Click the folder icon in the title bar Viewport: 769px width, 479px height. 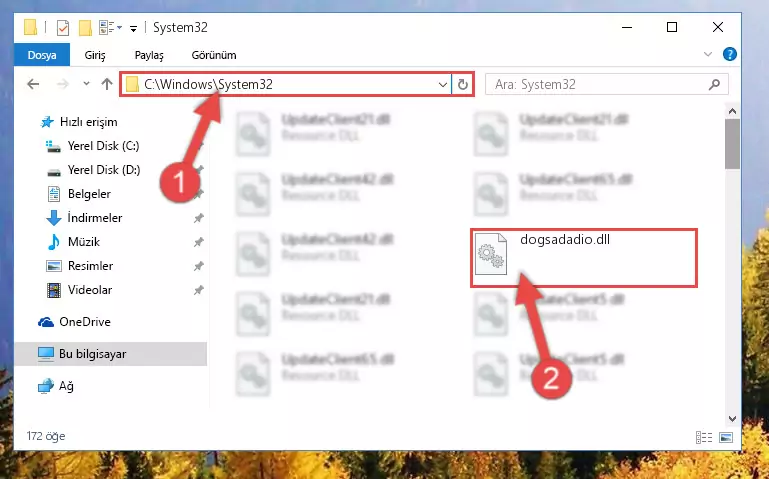(x=30, y=28)
